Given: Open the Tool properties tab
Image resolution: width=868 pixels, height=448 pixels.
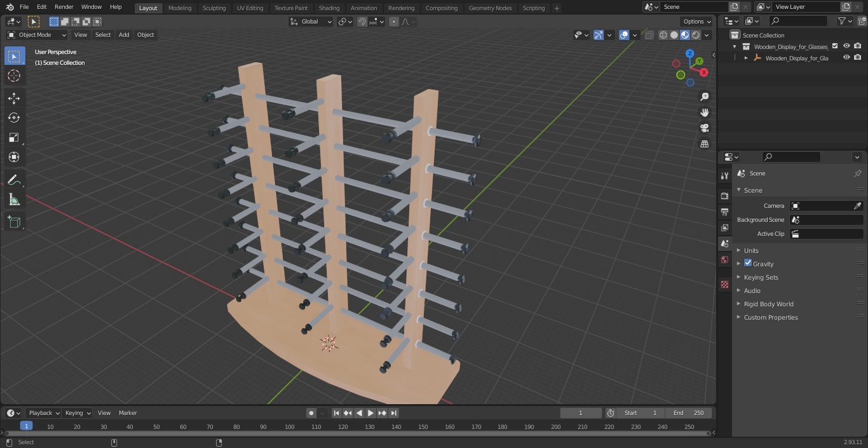Looking at the screenshot, I should click(724, 175).
